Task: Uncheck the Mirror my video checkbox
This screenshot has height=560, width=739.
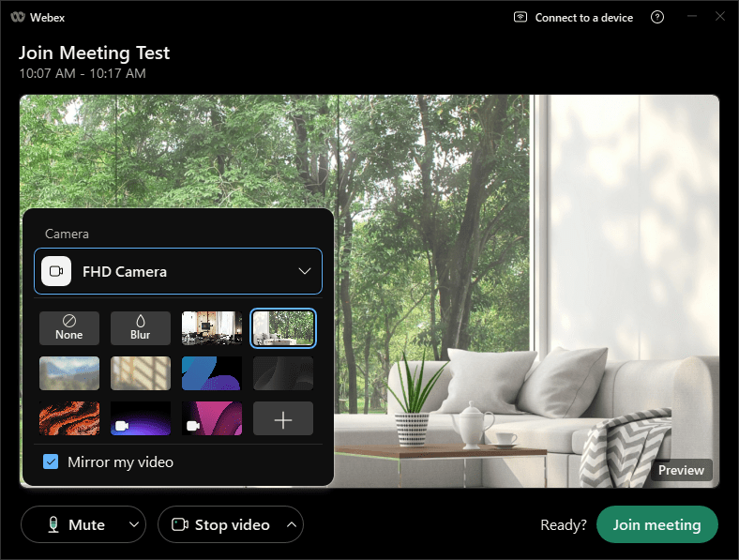Action: pos(51,462)
